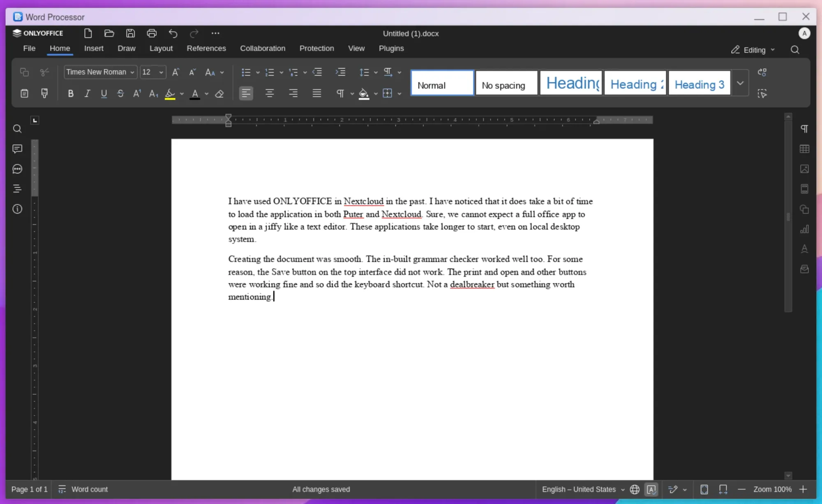Open Image settings in the right sidebar

804,169
